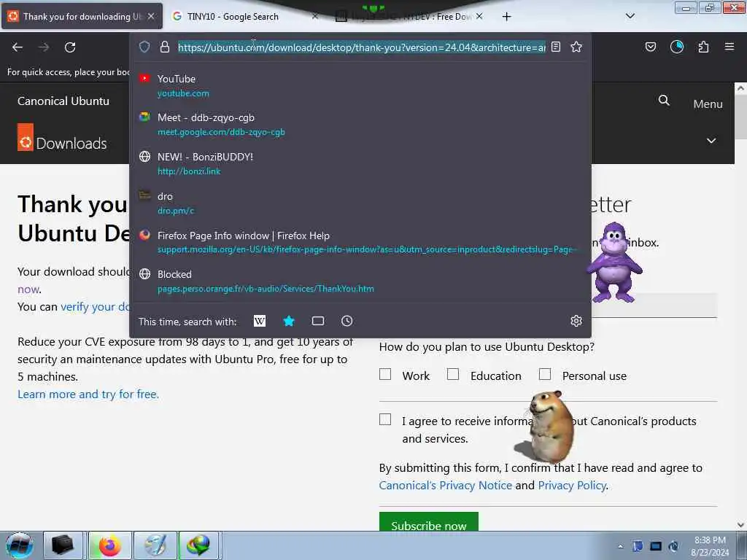Open the Firefox hamburger menu
The width and height of the screenshot is (747, 560).
point(729,47)
